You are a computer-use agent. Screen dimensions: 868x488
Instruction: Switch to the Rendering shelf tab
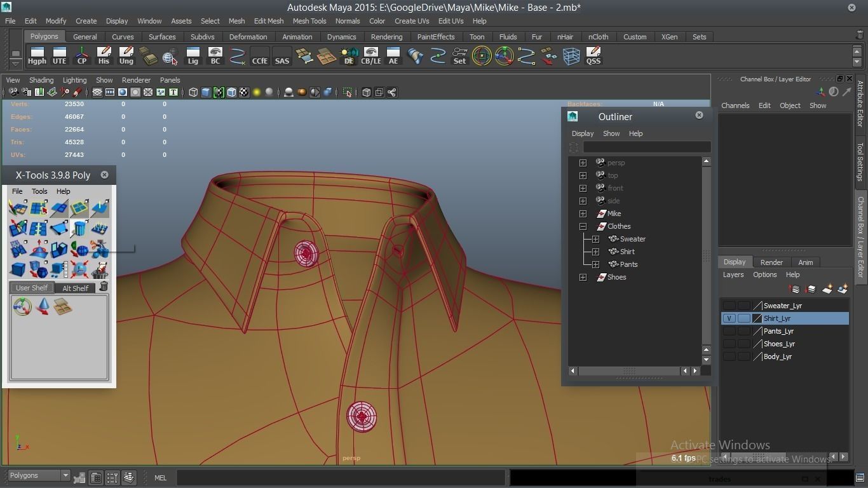pyautogui.click(x=386, y=37)
